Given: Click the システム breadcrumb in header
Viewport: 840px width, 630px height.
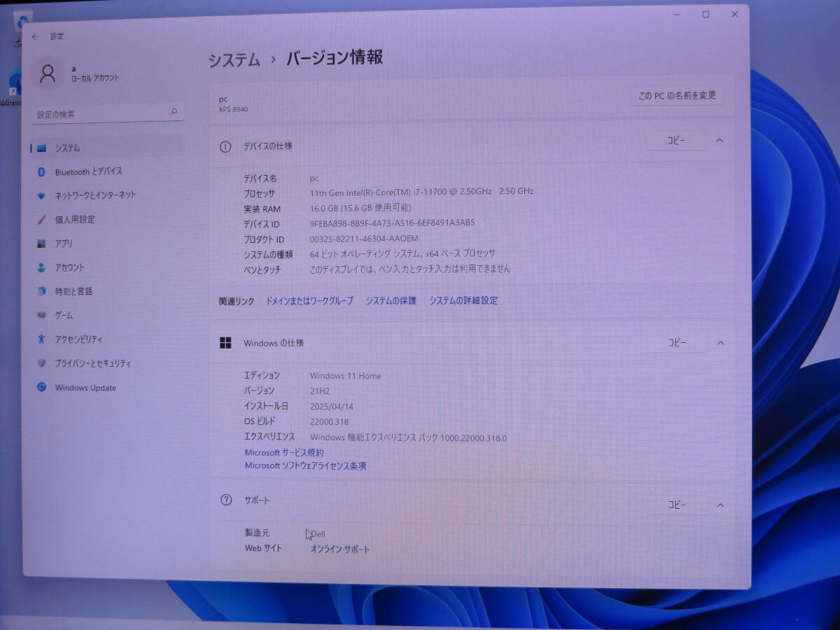Looking at the screenshot, I should click(x=234, y=60).
